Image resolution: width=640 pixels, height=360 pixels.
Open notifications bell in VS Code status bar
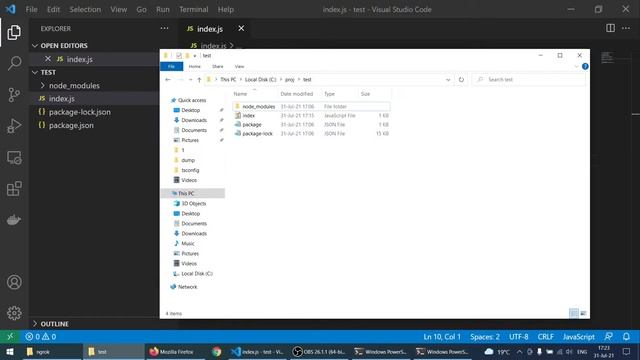[x=626, y=337]
